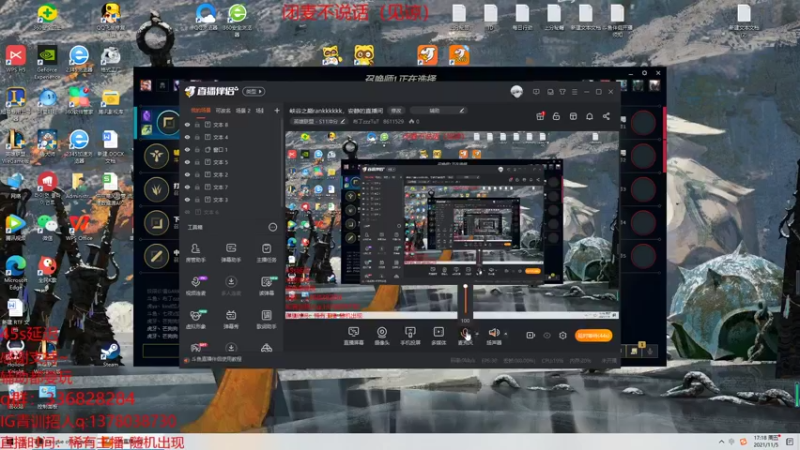Image resolution: width=800 pixels, height=450 pixels.
Task: Collapse the 工具箱 toolbox section
Action: (x=272, y=227)
